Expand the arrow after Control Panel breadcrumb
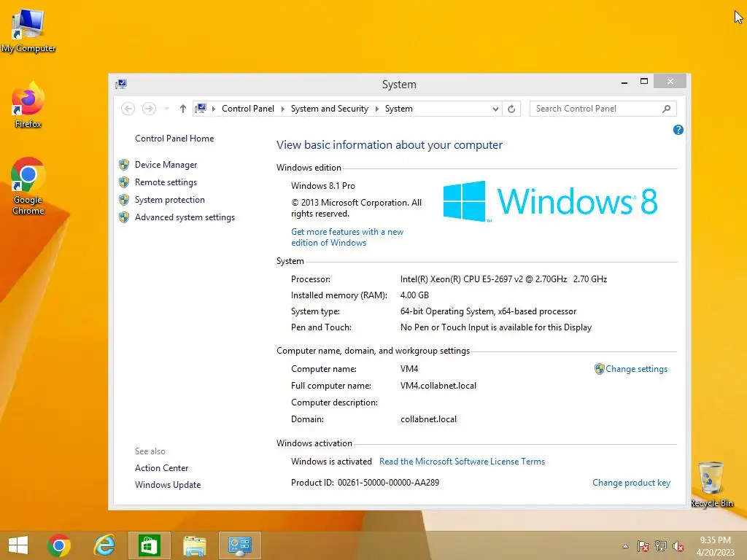The image size is (747, 560). [x=282, y=109]
